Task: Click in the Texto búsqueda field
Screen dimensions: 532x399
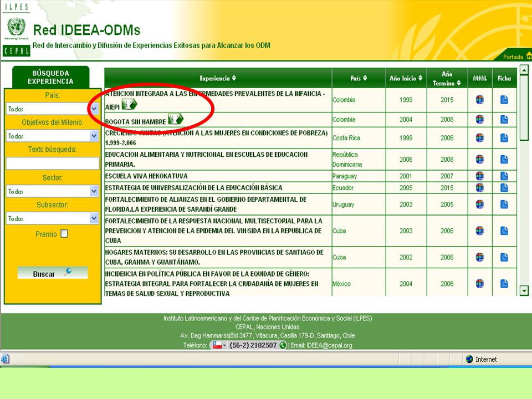Action: pos(53,163)
